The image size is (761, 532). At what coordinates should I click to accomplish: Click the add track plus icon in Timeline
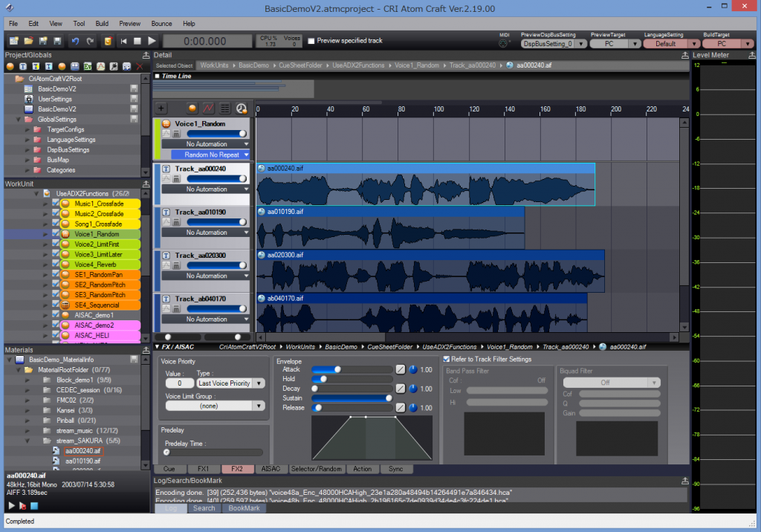tap(161, 108)
